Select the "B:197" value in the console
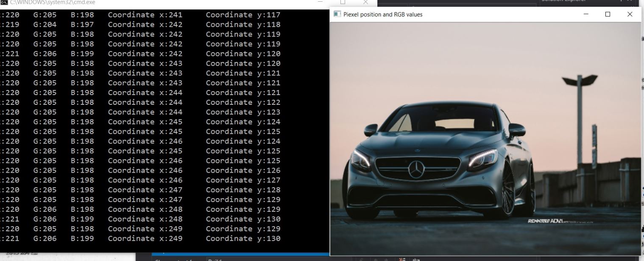644x261 pixels. [x=82, y=25]
